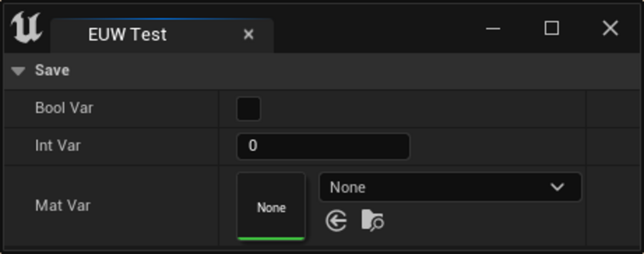The image size is (644, 254).
Task: Close the EUW Test tab
Action: [249, 35]
